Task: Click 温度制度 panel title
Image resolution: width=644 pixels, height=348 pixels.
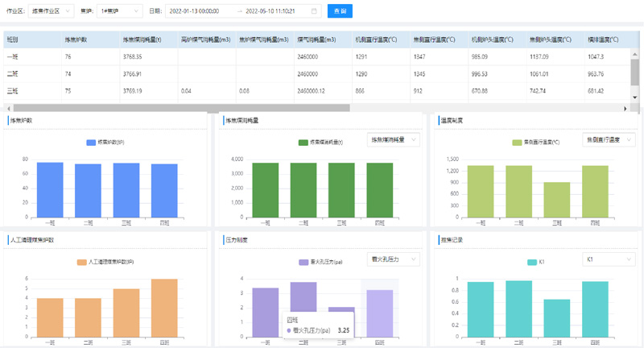Action: [x=452, y=120]
